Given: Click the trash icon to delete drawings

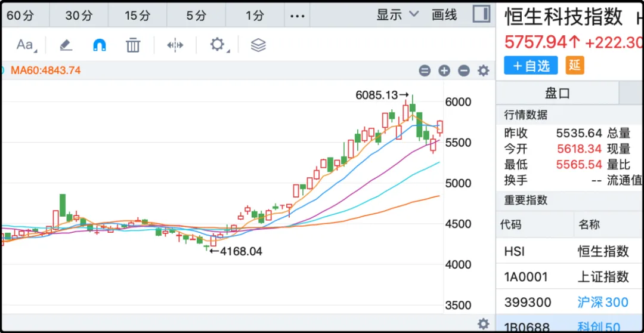Looking at the screenshot, I should coord(133,45).
